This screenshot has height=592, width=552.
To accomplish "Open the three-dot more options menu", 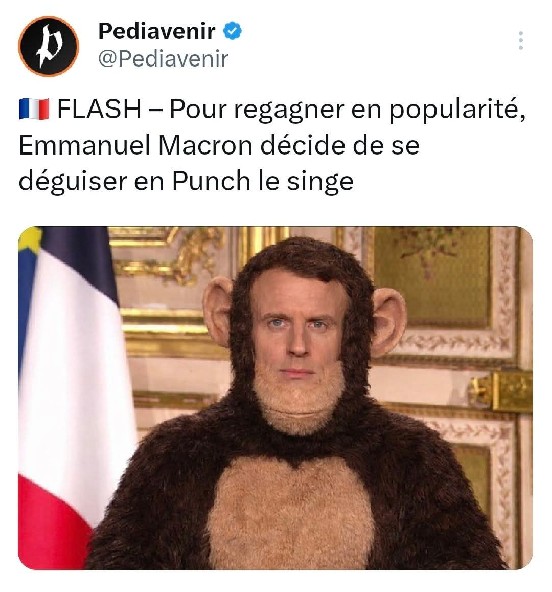I will [521, 40].
